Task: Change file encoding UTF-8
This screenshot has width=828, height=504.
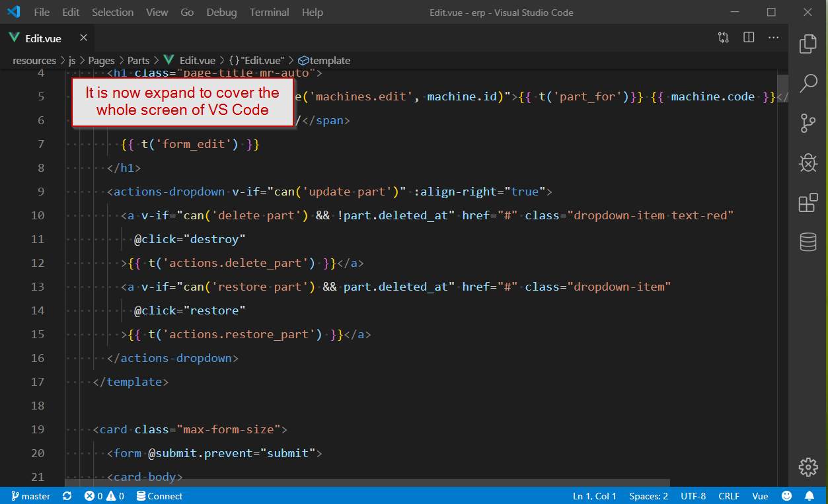Action: coord(693,496)
